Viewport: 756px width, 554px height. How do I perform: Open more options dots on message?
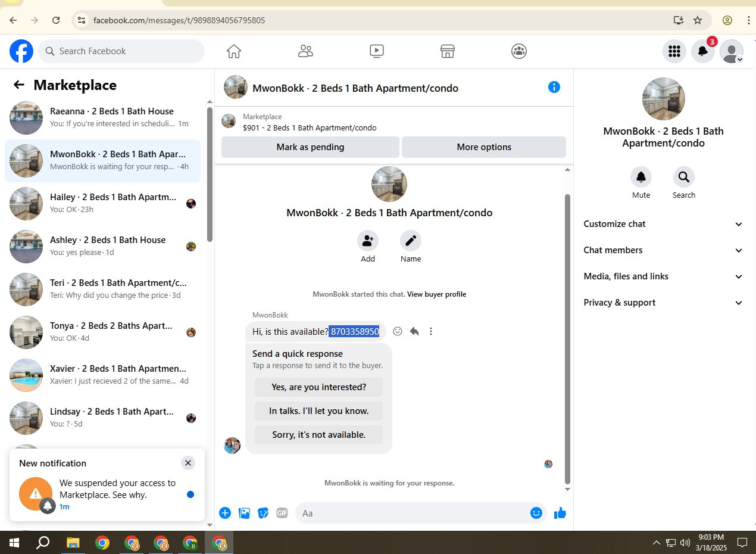point(431,331)
